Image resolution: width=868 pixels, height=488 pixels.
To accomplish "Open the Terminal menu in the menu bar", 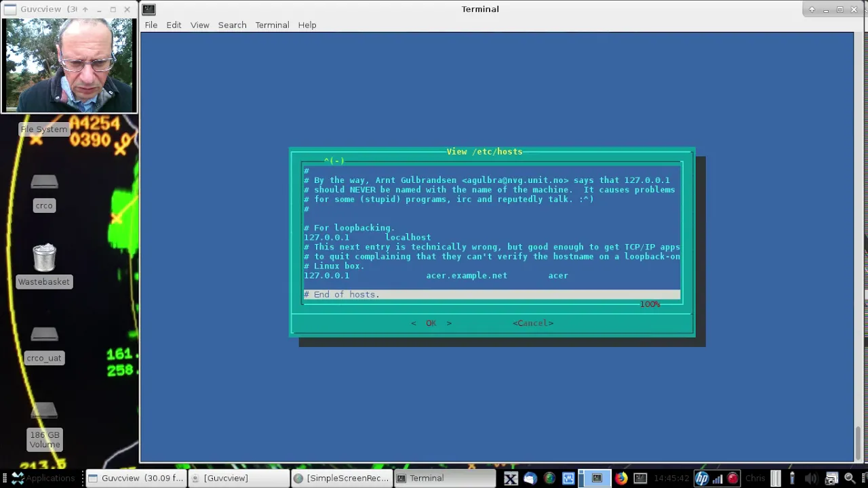I will [x=272, y=25].
